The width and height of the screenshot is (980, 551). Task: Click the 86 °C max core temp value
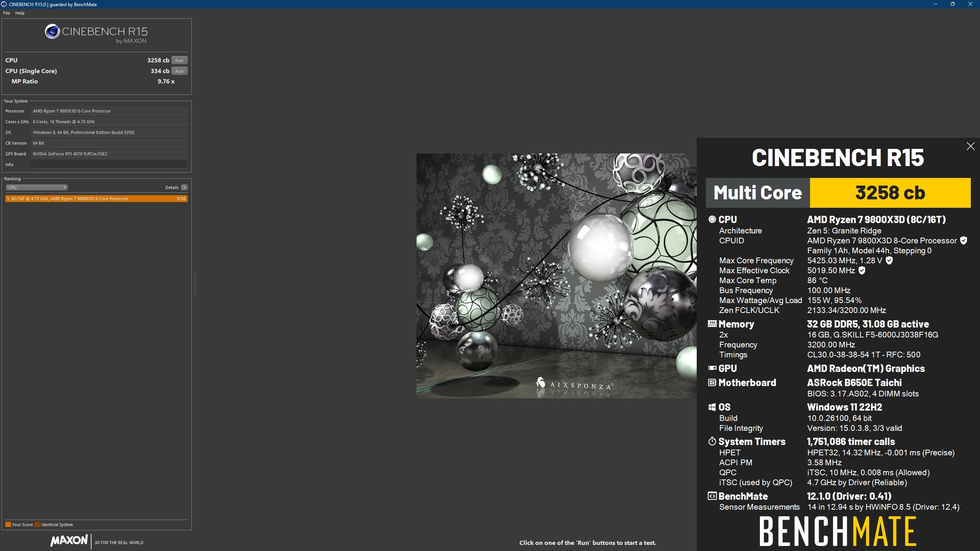pos(817,280)
